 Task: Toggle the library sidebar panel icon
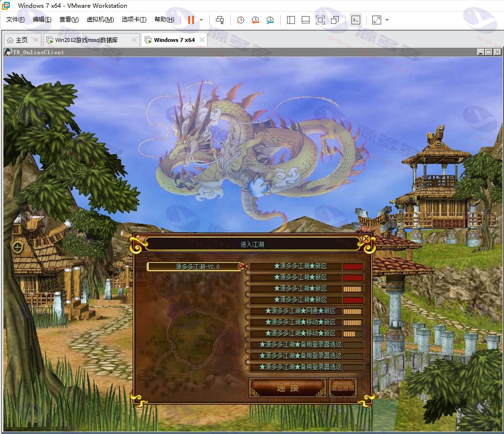[291, 20]
